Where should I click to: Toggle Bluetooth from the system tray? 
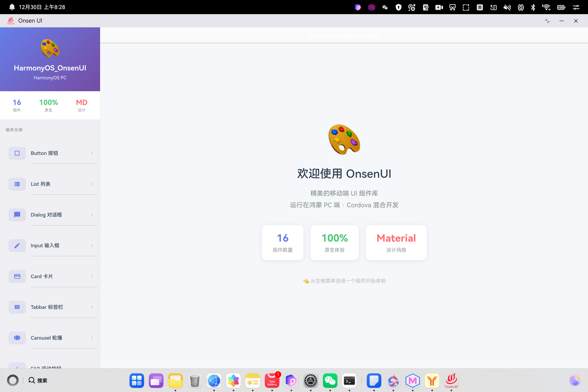(533, 7)
